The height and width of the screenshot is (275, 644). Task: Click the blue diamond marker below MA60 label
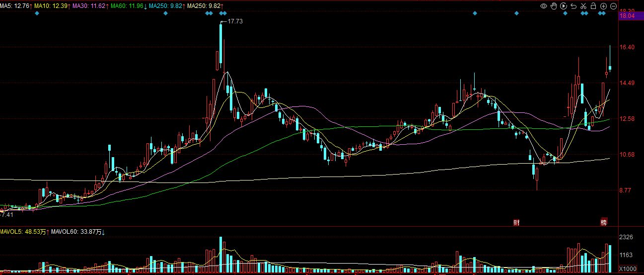166,13
